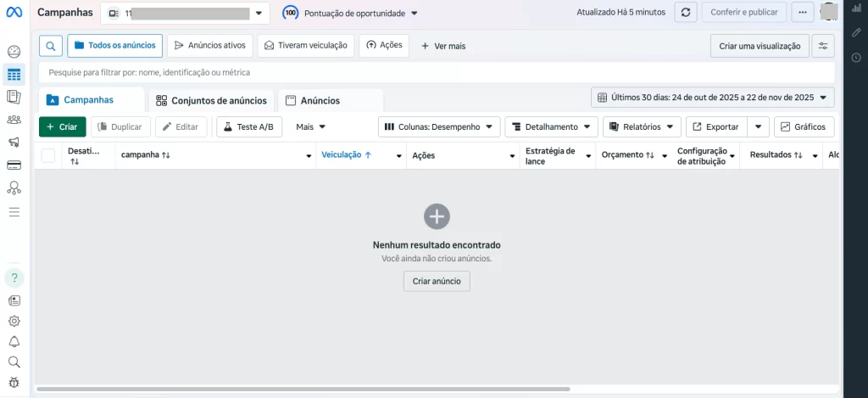This screenshot has width=868, height=398.
Task: Click the Meta logo icon
Action: pos(14,14)
